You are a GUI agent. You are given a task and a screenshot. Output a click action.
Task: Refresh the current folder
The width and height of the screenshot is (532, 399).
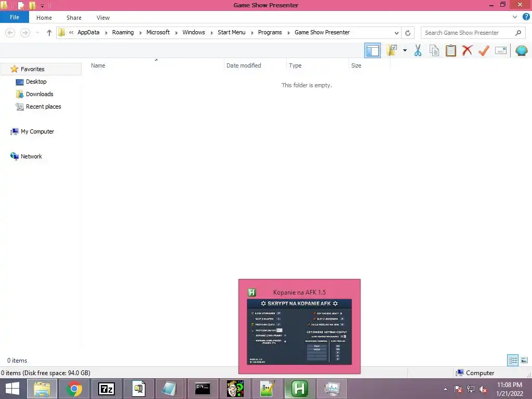tap(408, 33)
